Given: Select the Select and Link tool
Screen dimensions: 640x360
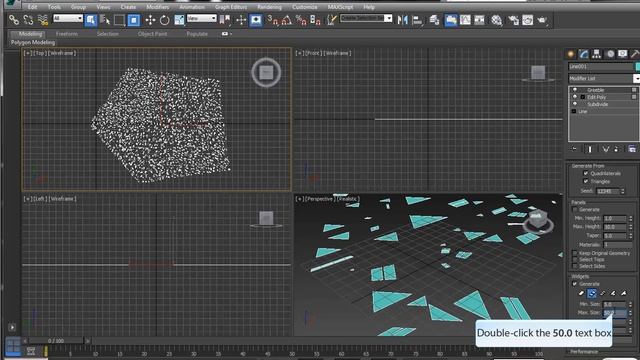Looking at the screenshot, I should pyautogui.click(x=14, y=20).
